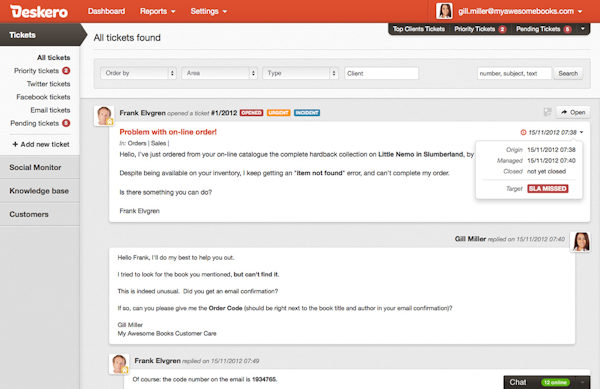Click the Priority tickets count badge in sidebar
Image resolution: width=600 pixels, height=389 pixels.
coord(66,71)
